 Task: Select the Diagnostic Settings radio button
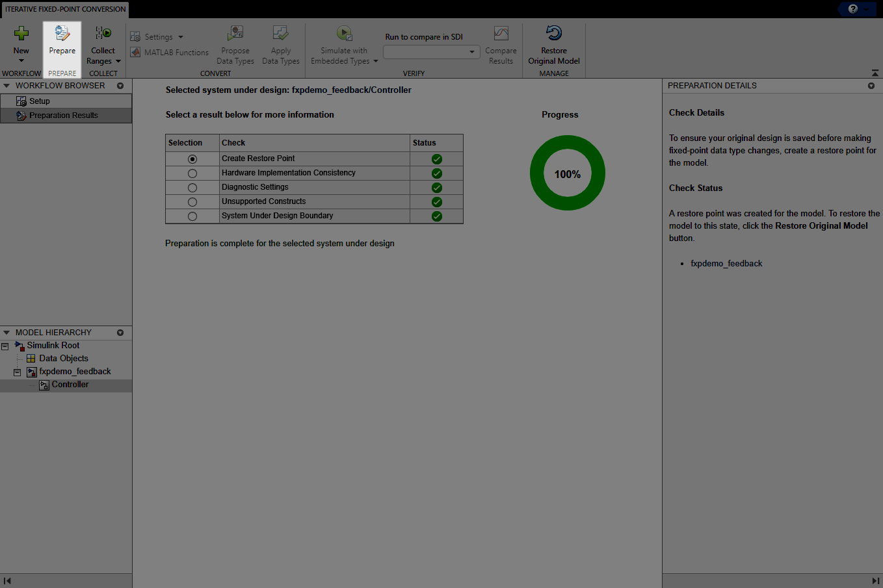[x=192, y=187]
